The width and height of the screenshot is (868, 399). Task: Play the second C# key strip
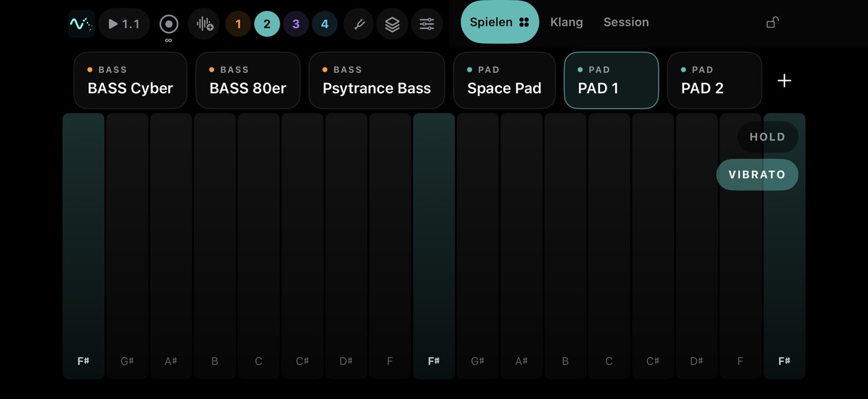[653, 246]
